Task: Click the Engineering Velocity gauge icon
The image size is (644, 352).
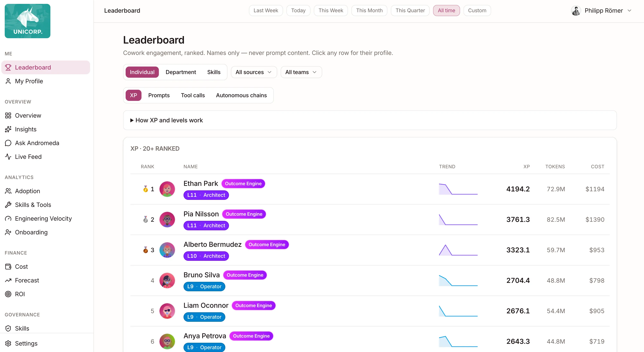Action: pos(8,218)
